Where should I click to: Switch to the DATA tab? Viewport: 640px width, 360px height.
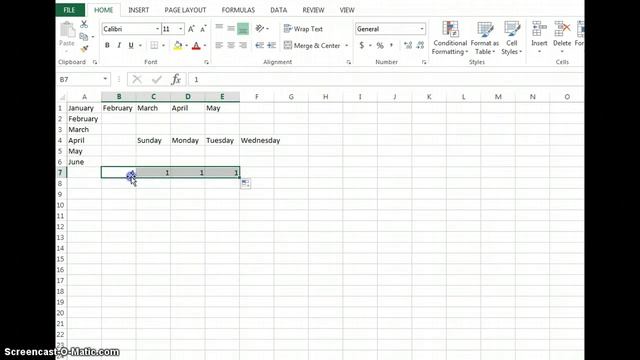click(x=279, y=10)
